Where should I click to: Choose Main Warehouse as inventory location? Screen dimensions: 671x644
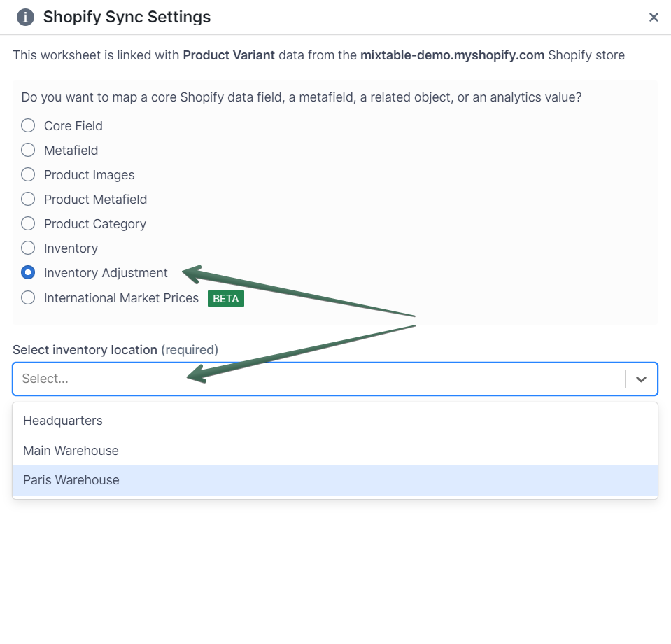[71, 451]
